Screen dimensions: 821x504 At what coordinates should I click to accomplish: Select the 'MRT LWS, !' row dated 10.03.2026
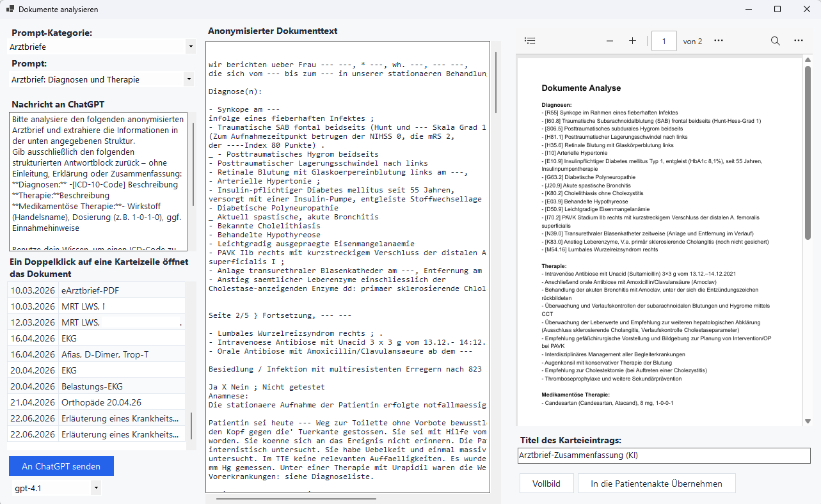97,306
